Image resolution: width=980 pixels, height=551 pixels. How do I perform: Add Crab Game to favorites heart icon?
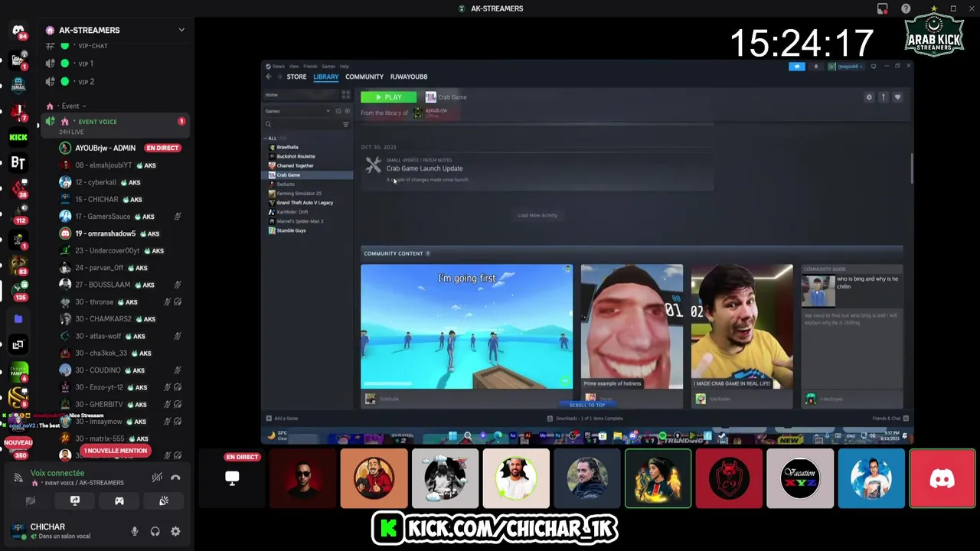coord(898,97)
